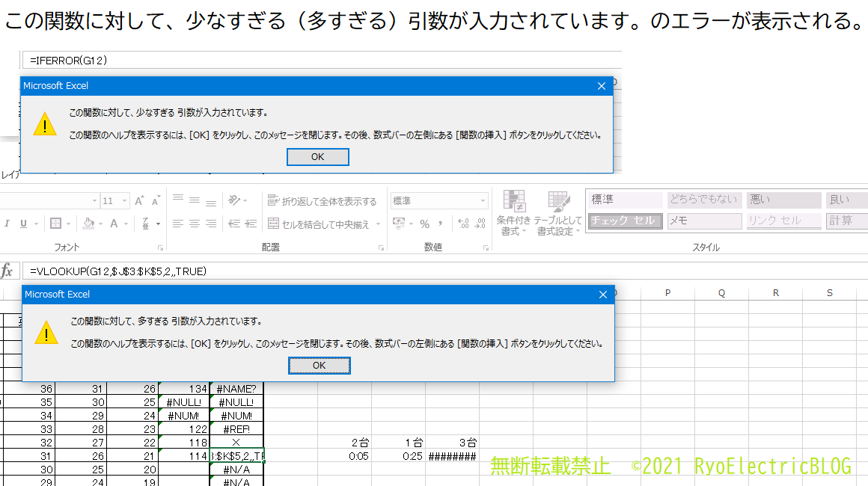
Task: Toggle underline formatting
Action: [x=22, y=222]
